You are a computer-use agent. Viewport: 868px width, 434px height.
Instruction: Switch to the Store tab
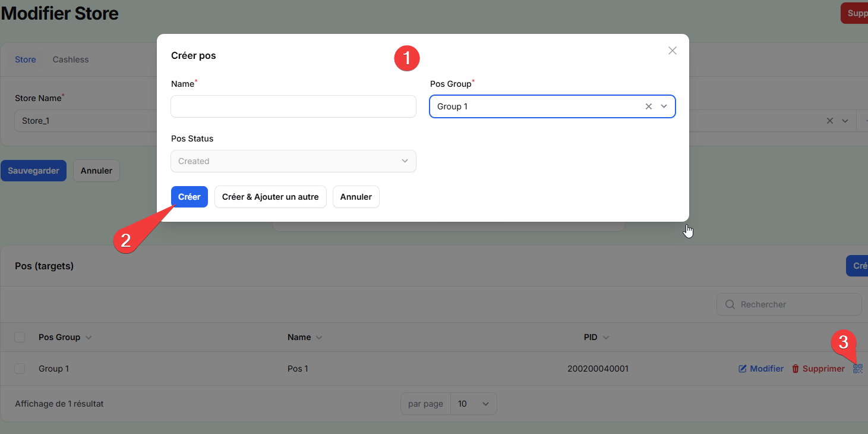(x=26, y=59)
